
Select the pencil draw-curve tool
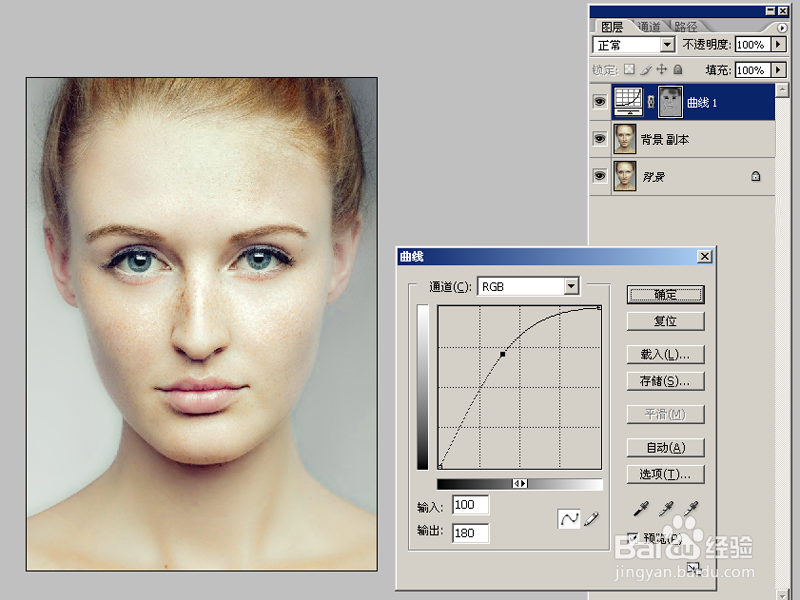point(591,519)
